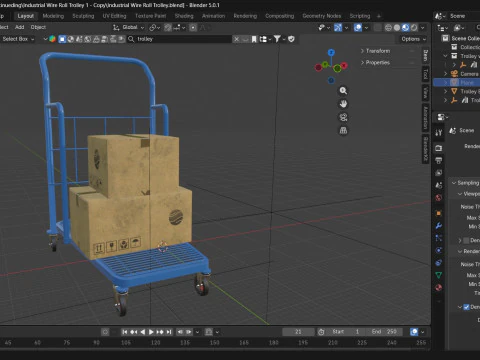Click the End frame field 250
Image resolution: width=480 pixels, height=360 pixels.
tap(384, 332)
